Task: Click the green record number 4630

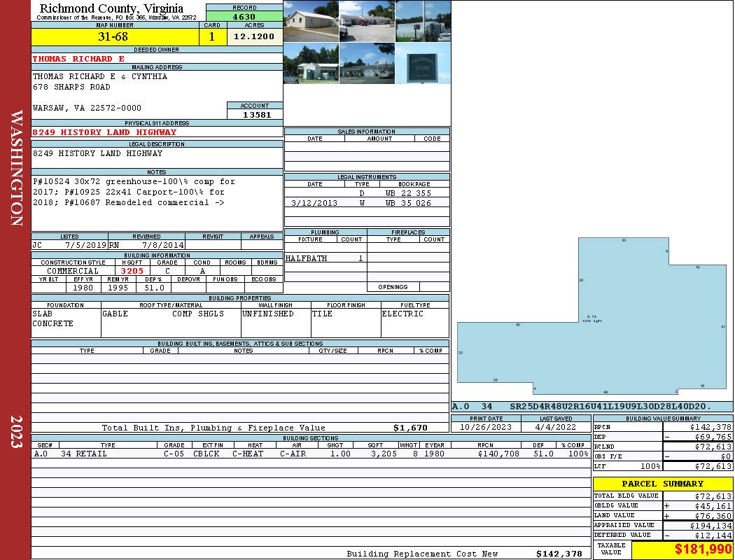Action: pos(244,16)
